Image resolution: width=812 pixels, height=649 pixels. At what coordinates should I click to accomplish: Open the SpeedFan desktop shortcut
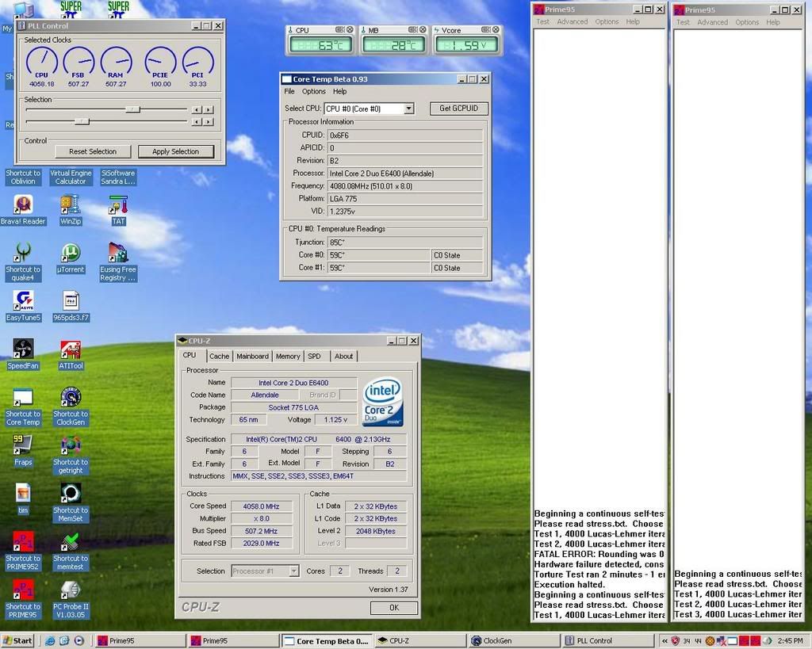[23, 349]
